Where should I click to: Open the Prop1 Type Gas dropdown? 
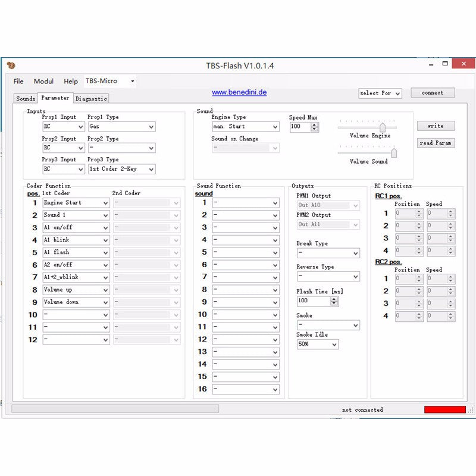(x=121, y=127)
